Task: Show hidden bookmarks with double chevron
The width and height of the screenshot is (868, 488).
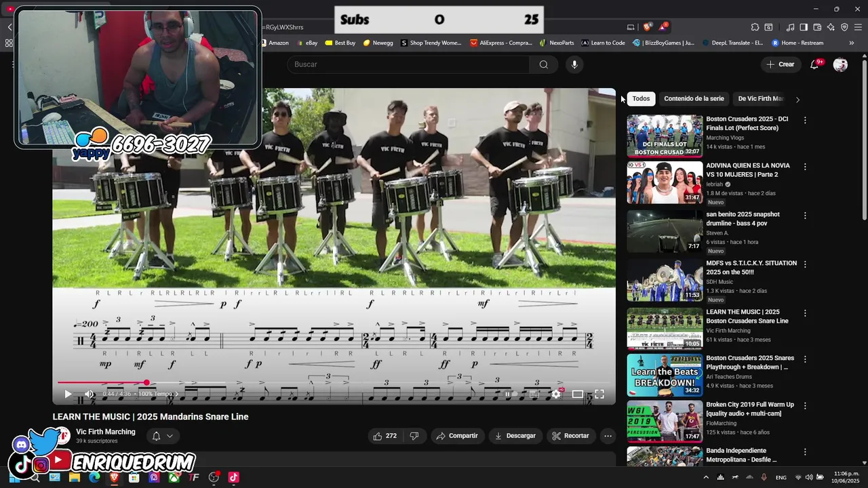Action: point(852,43)
